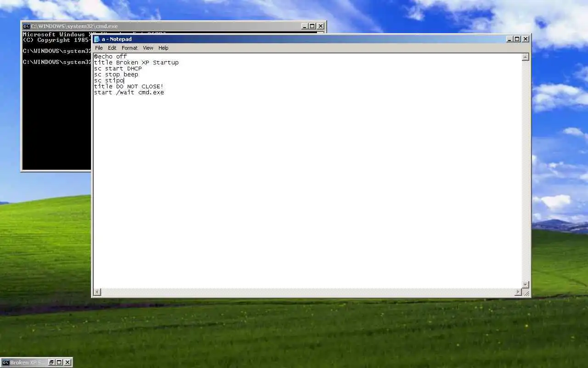The image size is (588, 368).
Task: Click the Notepad resize grip corner
Action: coord(526,292)
